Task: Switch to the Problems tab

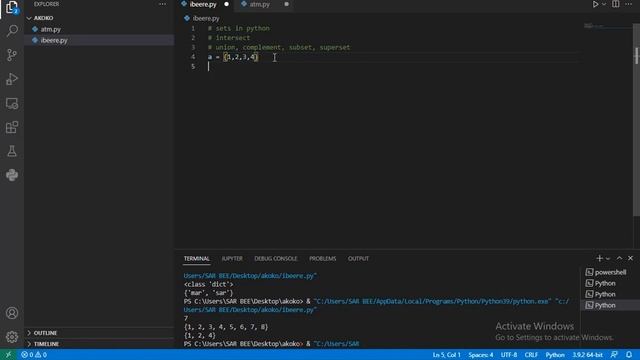Action: pyautogui.click(x=322, y=259)
